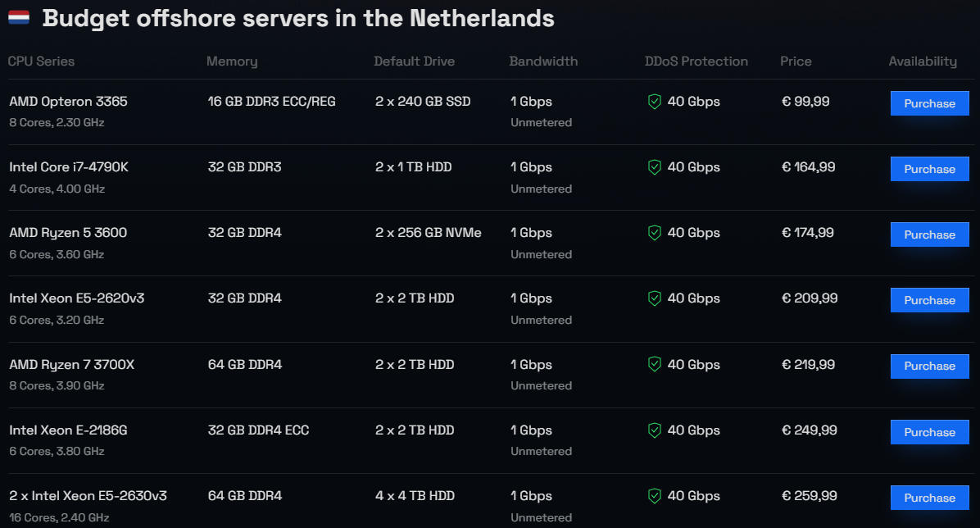Purchase the Intel Core i7-4790K server
The image size is (980, 528).
pos(929,169)
